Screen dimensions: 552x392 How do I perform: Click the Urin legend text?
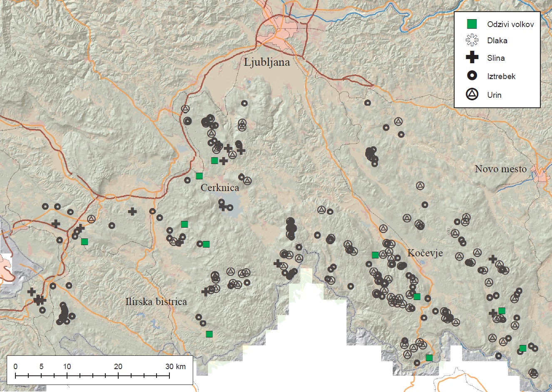click(494, 95)
